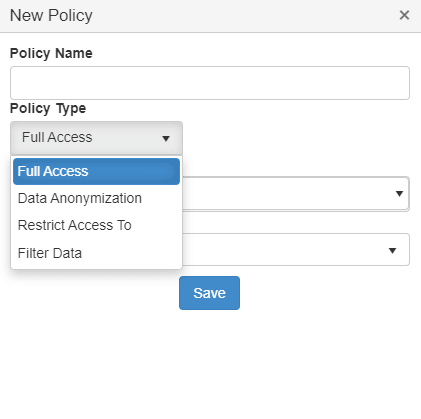Close the New Policy dialog

404,15
